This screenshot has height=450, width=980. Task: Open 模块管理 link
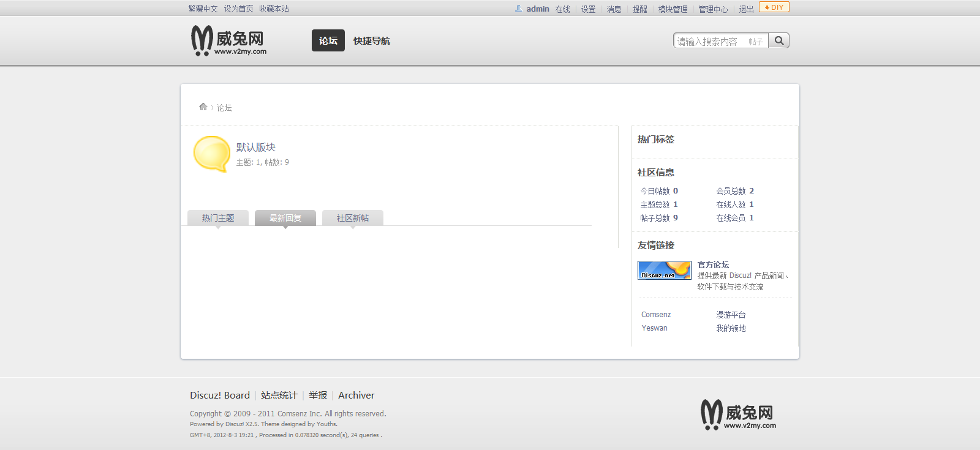point(673,9)
